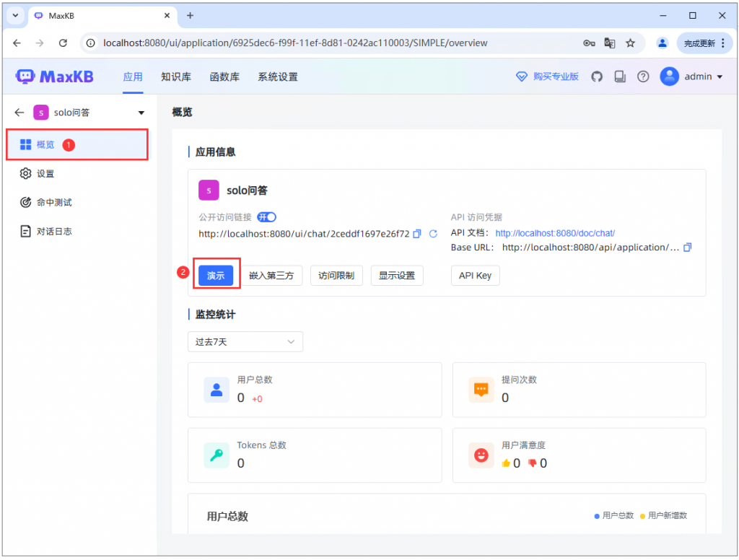This screenshot has width=739, height=560.
Task: Open the 过去7天 time range dropdown
Action: [245, 341]
